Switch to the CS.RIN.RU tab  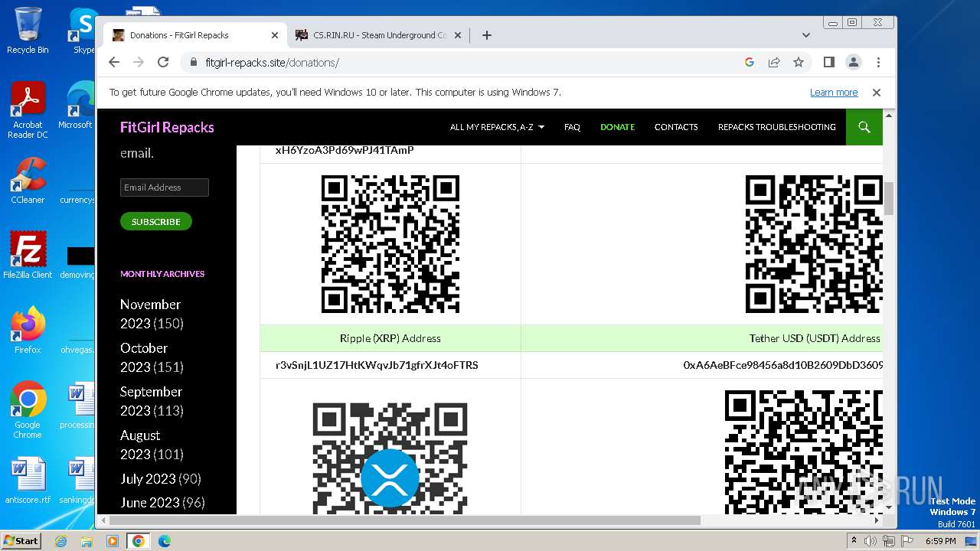(x=380, y=35)
